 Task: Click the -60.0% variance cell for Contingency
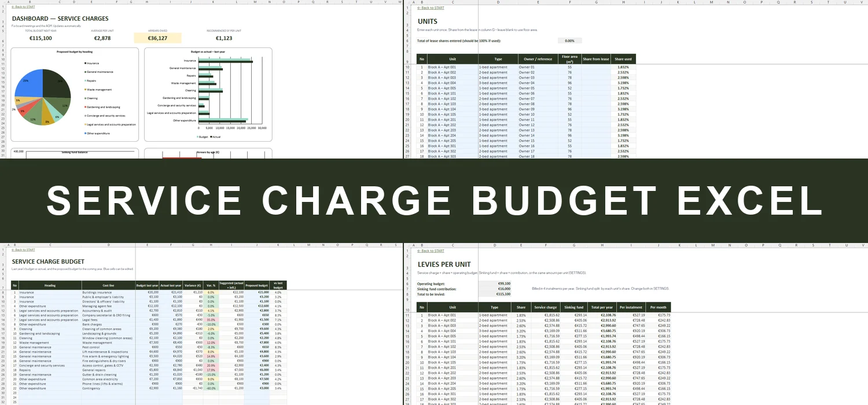coord(211,388)
